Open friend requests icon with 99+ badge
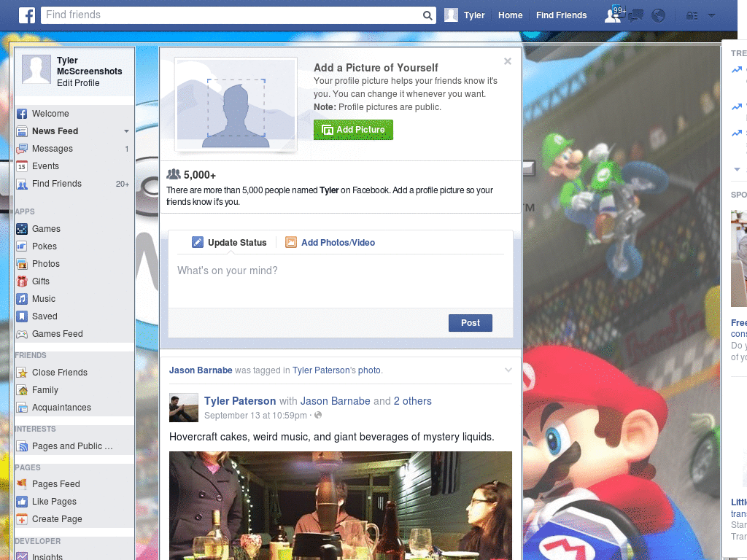 [614, 15]
